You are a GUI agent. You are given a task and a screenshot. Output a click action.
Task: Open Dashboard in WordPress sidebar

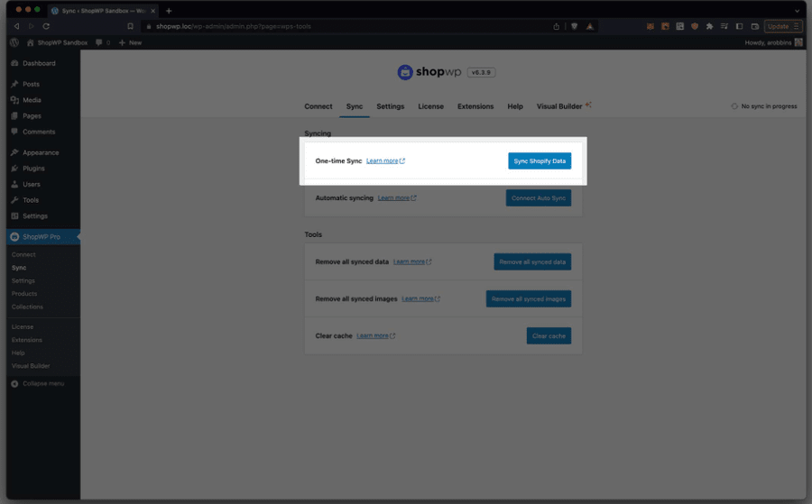39,63
